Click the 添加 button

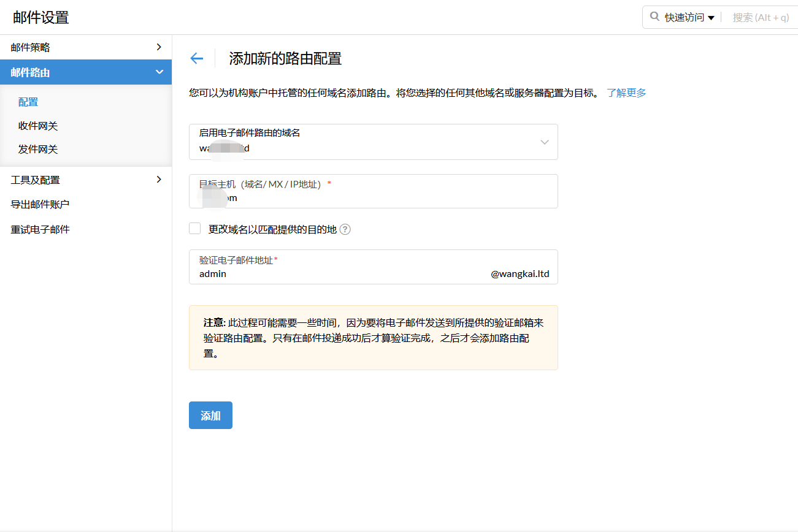pos(210,416)
